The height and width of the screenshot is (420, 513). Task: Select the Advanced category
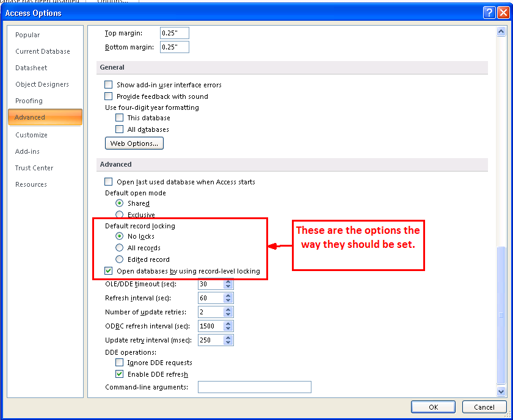pyautogui.click(x=45, y=117)
